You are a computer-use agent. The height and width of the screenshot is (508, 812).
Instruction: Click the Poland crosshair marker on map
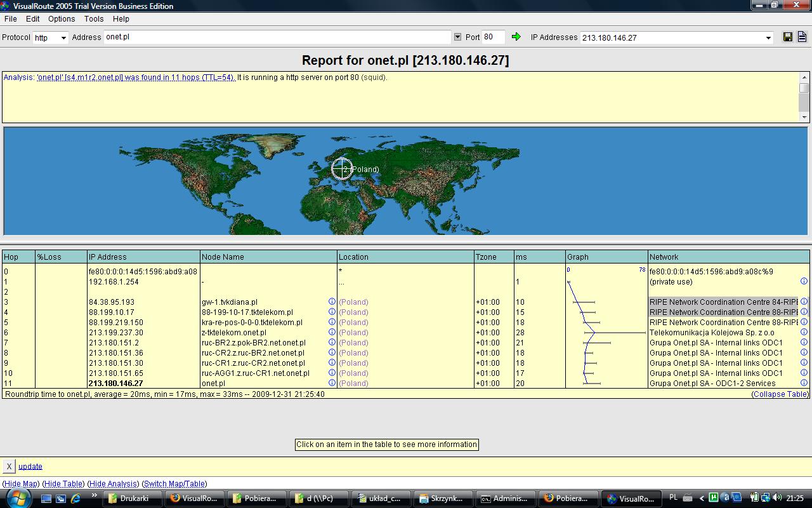click(x=342, y=169)
